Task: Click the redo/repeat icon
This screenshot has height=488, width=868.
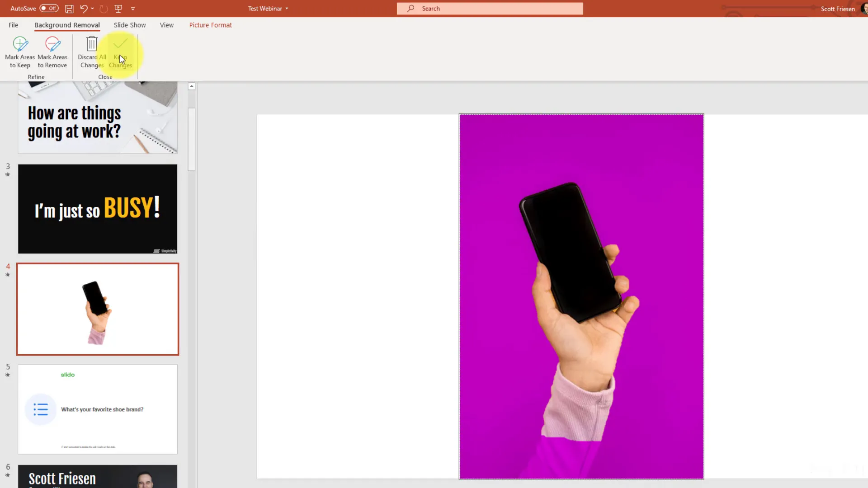Action: [x=104, y=9]
